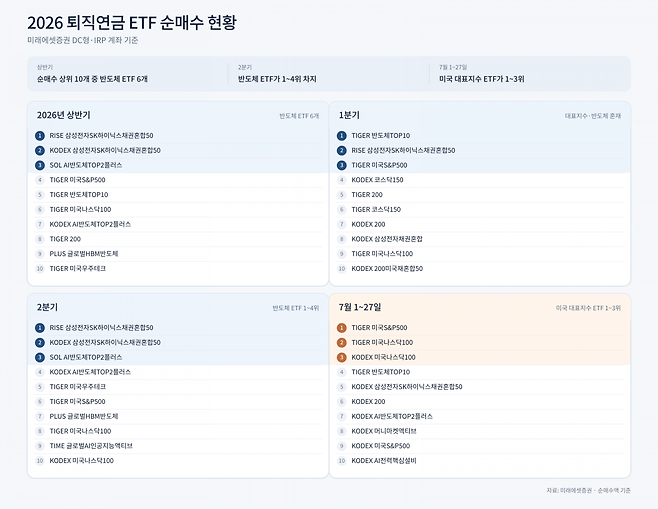
Task: Click summary "순매수 상위 10개 중 반도체 ETF 6개"
Action: tap(92, 79)
